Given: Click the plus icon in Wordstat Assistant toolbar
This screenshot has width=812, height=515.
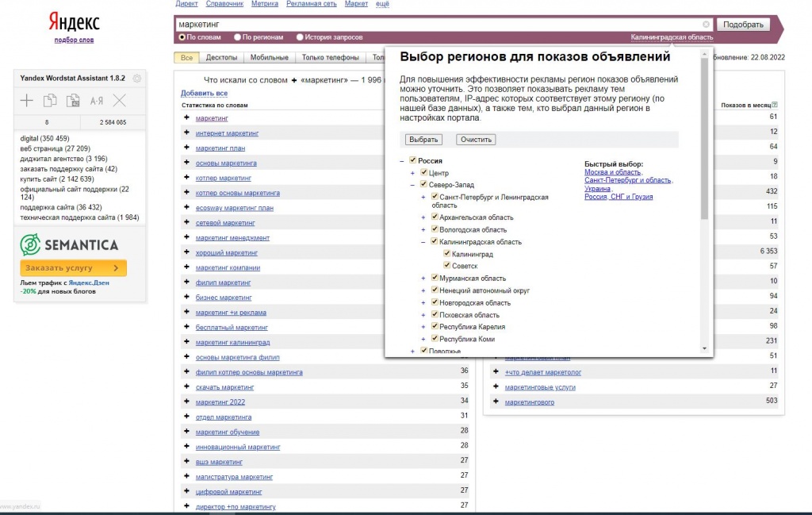Looking at the screenshot, I should point(27,100).
